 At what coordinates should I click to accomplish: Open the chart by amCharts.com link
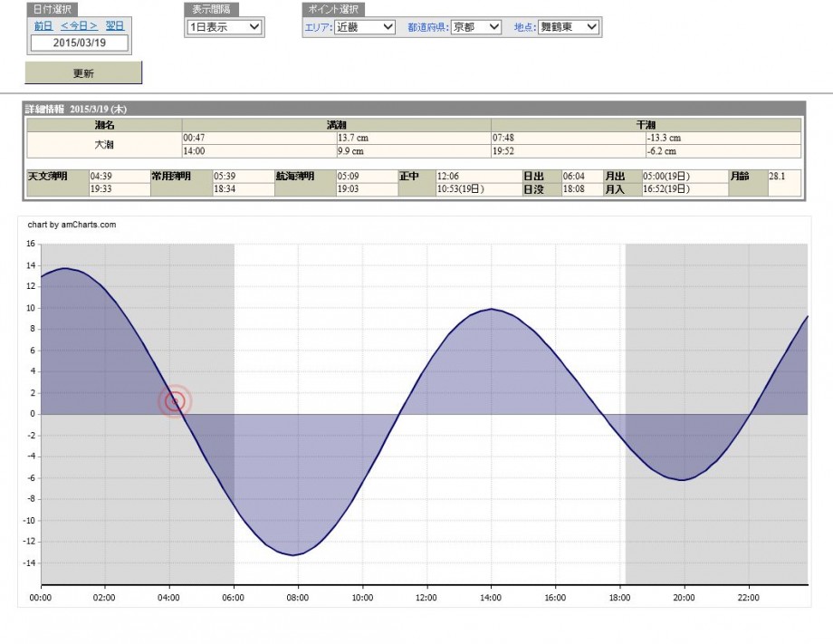point(72,225)
